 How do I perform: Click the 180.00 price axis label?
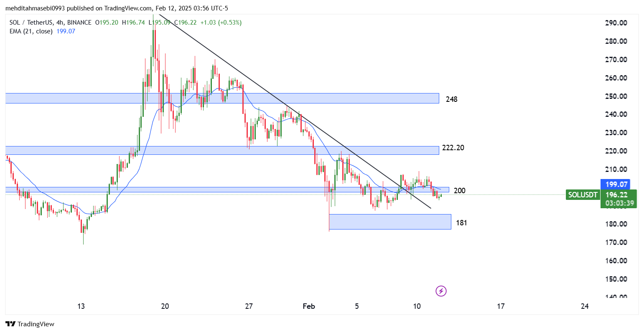616,224
